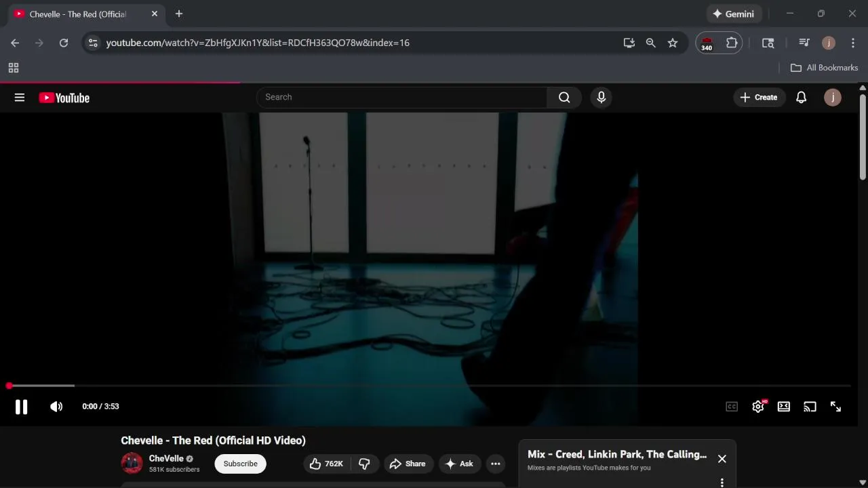
Task: Open the YouTube guide hamburger menu
Action: click(x=20, y=98)
